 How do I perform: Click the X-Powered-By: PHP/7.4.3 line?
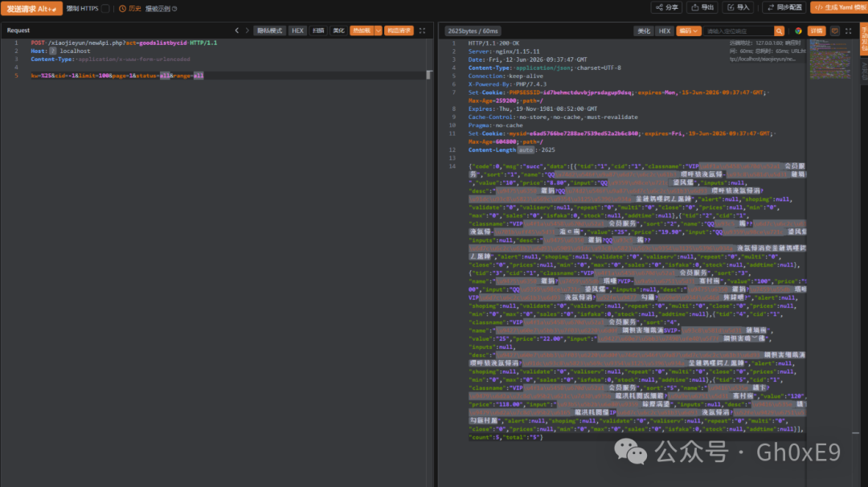tap(507, 84)
